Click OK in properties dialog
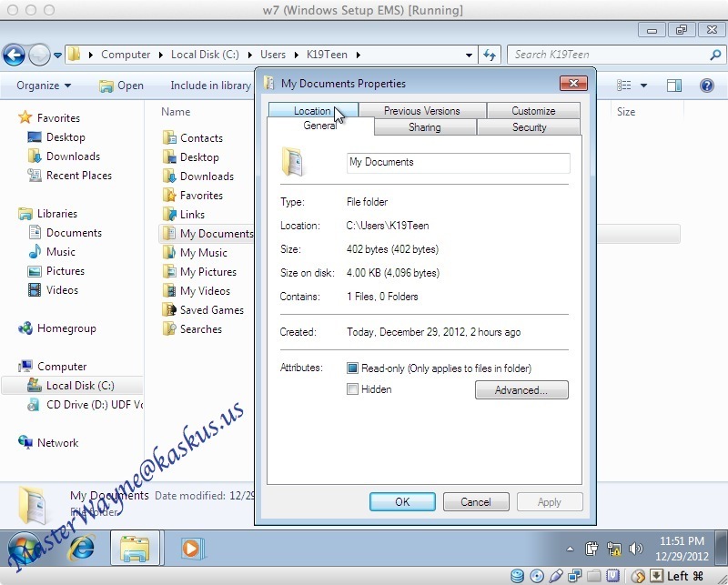 pos(402,502)
